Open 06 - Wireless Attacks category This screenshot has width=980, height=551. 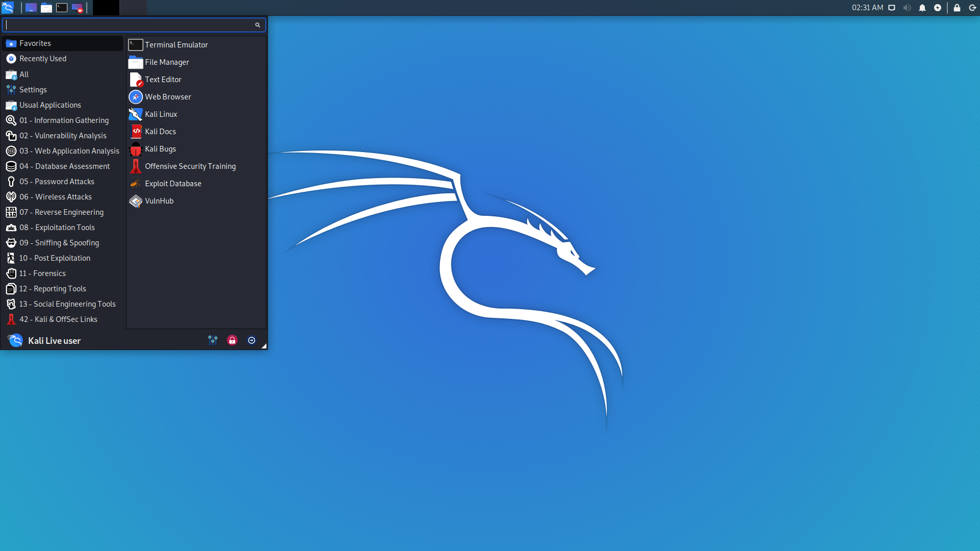[x=63, y=197]
